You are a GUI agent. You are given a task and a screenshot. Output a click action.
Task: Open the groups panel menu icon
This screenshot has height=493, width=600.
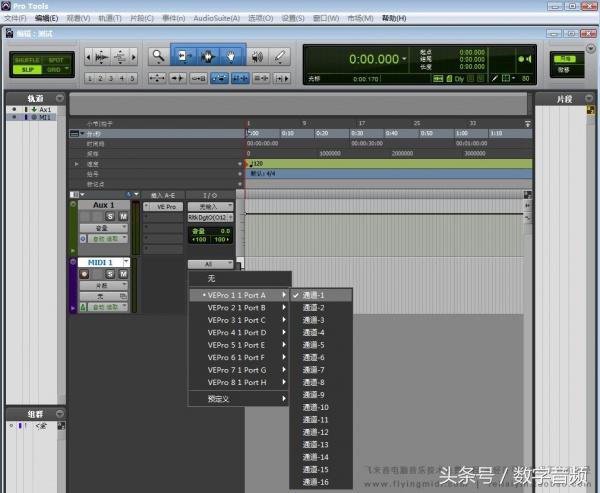click(60, 414)
